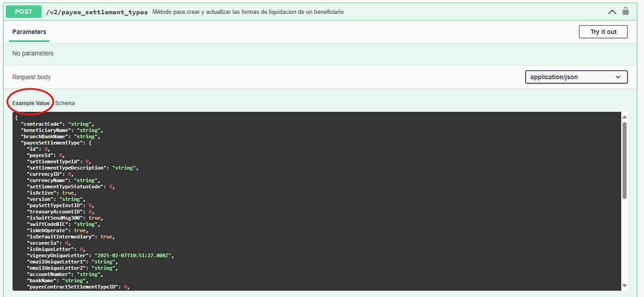Switch to the Example Value tab
This screenshot has width=644, height=297.
click(31, 103)
